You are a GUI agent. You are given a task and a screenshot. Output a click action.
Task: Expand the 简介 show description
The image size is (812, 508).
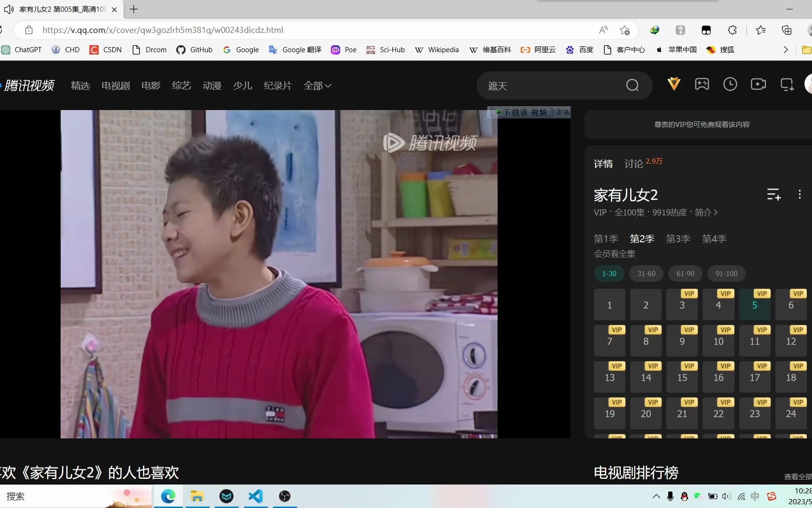tap(706, 212)
